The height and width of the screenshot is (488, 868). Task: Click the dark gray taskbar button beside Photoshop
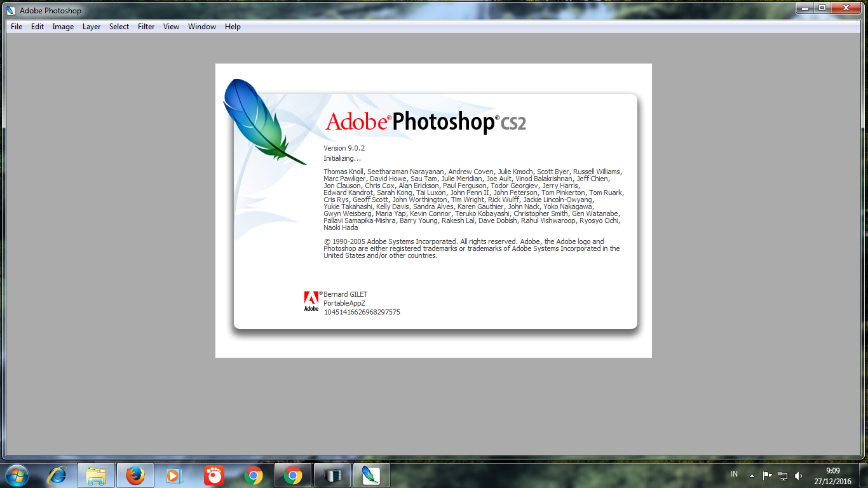coord(332,475)
